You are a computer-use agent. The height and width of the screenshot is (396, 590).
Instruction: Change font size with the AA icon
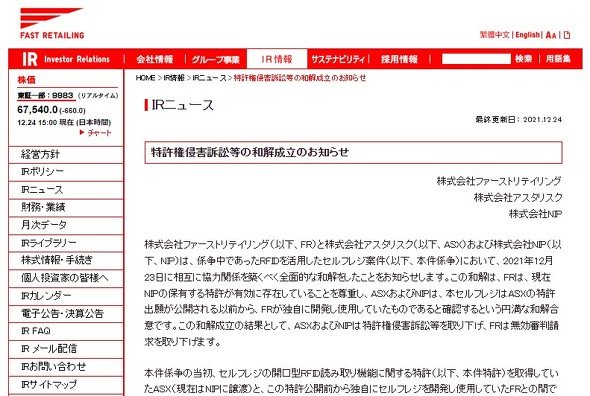(550, 35)
